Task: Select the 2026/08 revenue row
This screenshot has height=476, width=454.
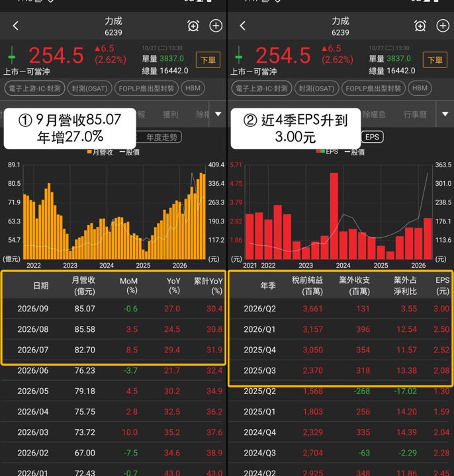Action: click(113, 329)
